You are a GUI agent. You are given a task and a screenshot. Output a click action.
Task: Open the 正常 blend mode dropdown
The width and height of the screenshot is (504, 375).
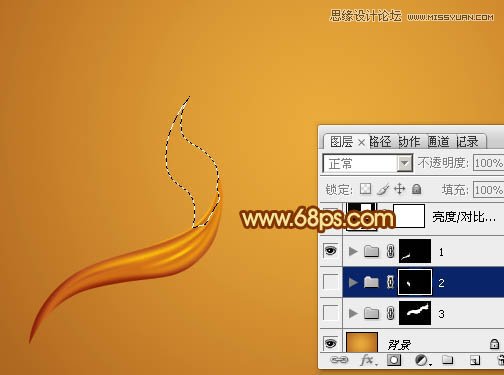(368, 163)
